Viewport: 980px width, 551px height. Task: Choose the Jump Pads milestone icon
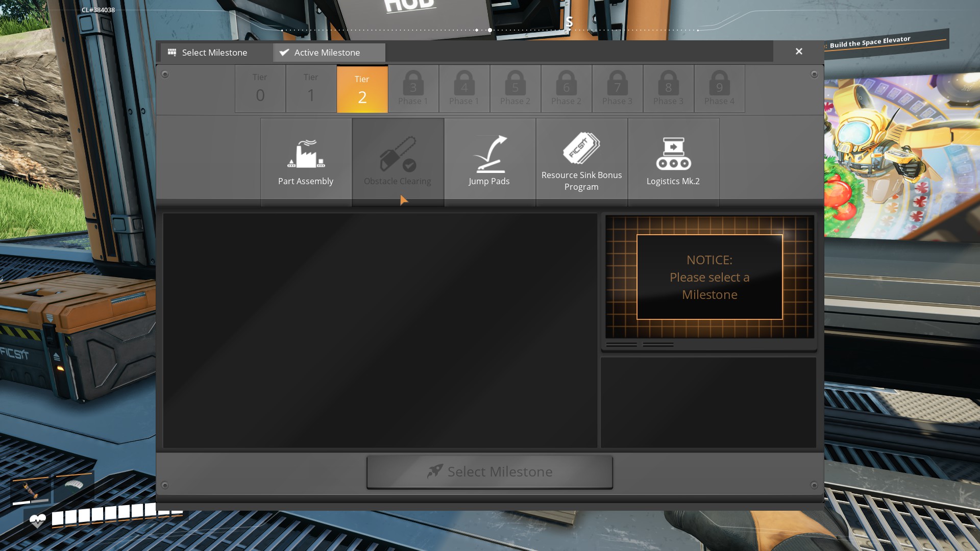coord(489,154)
